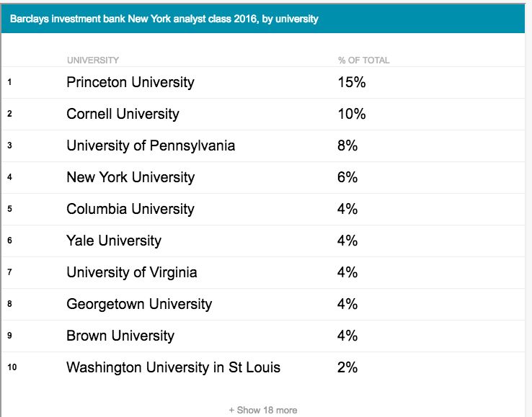Click the 6% value for NYU
The width and height of the screenshot is (532, 417).
(x=347, y=177)
